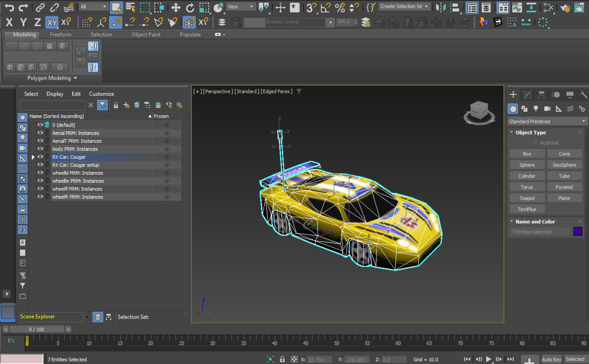Click the Mirror tool icon
Viewport: 589px width, 364px height.
[441, 7]
